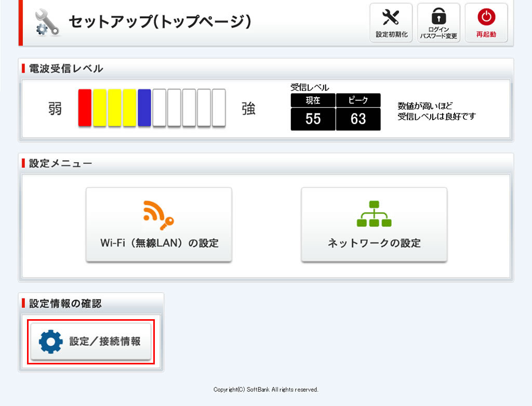Viewport: 532px width, 406px height.
Task: Click the blue gear icon
Action: tap(50, 341)
